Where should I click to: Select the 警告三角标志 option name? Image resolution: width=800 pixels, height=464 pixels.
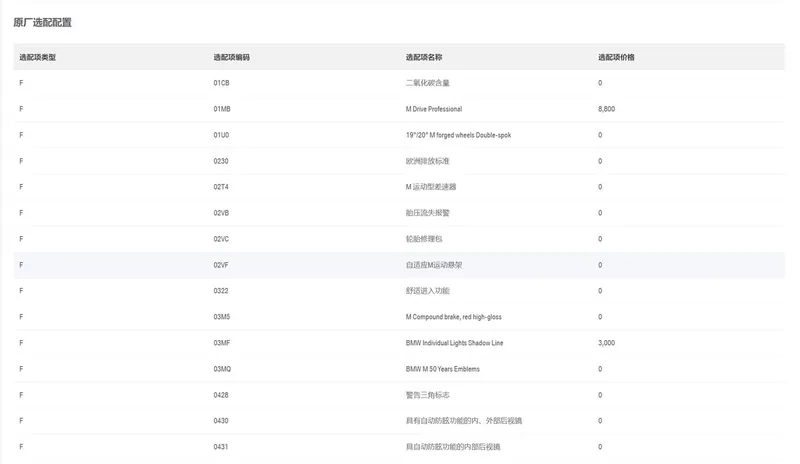[428, 395]
